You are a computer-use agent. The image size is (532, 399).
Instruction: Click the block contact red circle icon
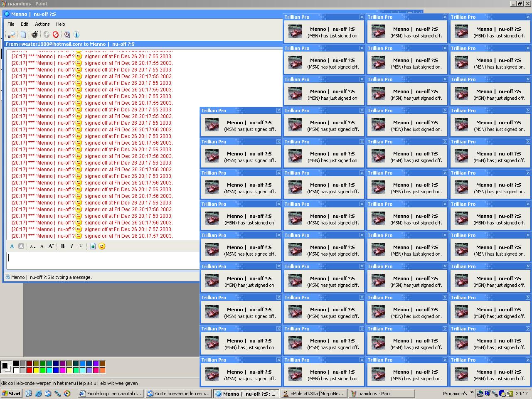pos(55,34)
